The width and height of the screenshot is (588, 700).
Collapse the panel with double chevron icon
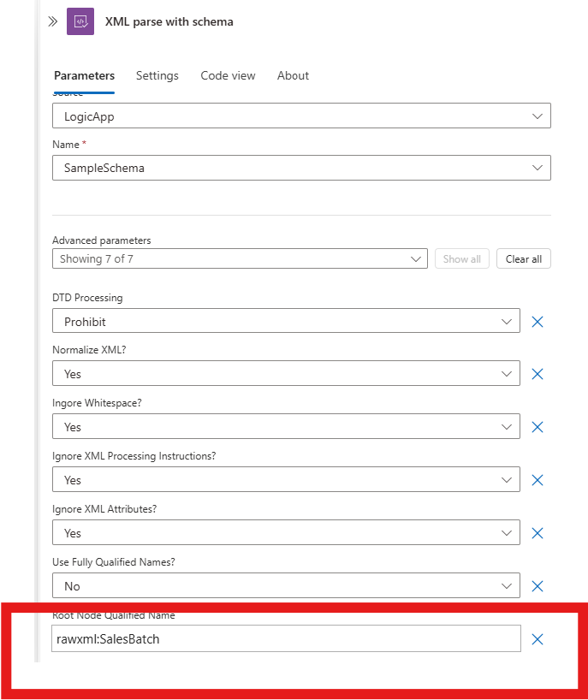point(53,21)
